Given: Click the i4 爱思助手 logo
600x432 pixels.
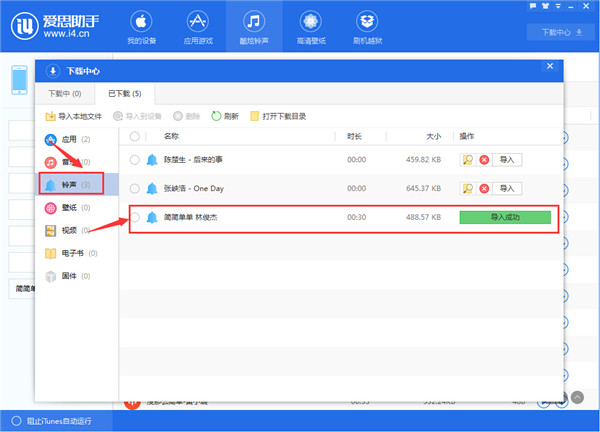Looking at the screenshot, I should [x=55, y=26].
